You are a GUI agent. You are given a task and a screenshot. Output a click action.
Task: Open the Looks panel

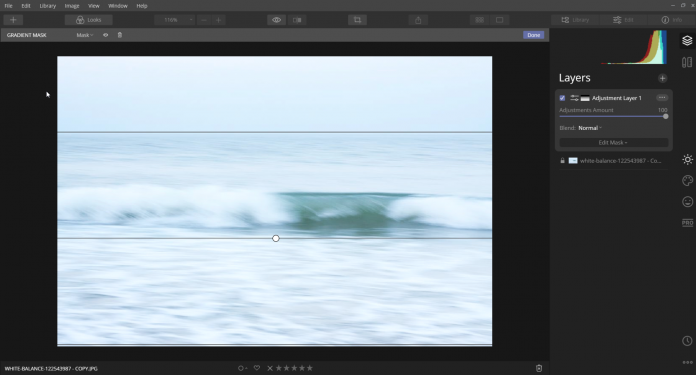pos(88,20)
